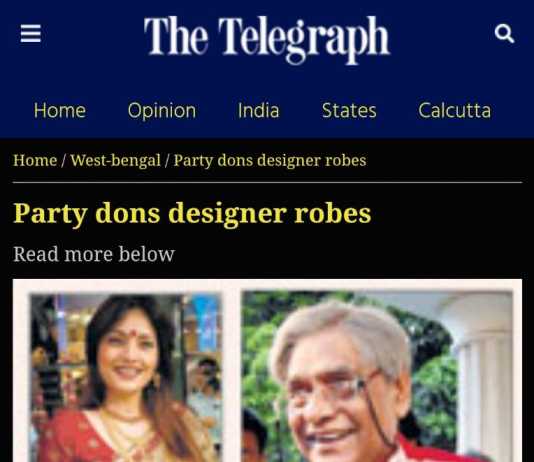
Task: Open the hamburger navigation menu
Action: [x=31, y=33]
